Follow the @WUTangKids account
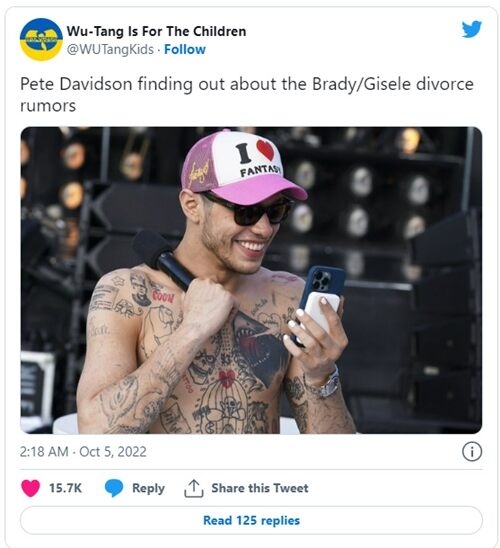Image resolution: width=500 pixels, height=548 pixels. [x=185, y=49]
